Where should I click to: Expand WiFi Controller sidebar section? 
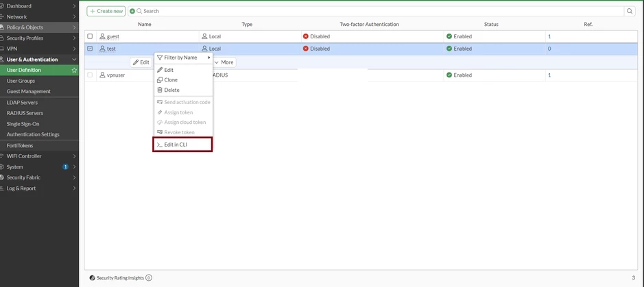coord(39,156)
